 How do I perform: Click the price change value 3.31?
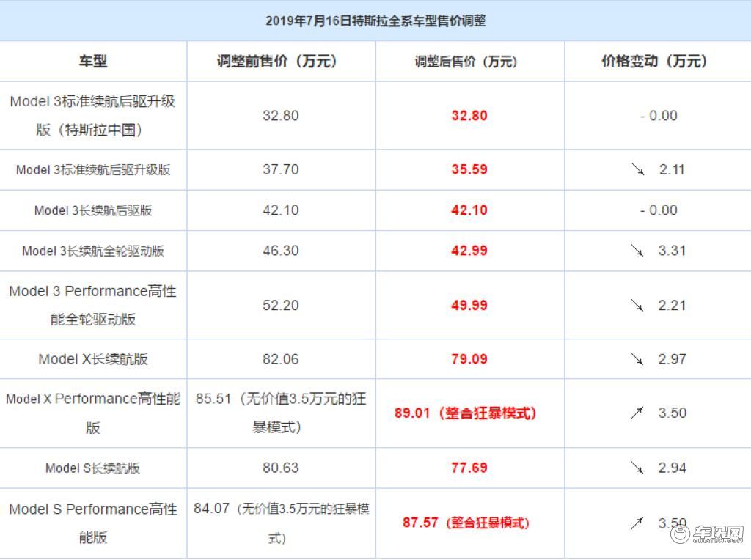pyautogui.click(x=672, y=251)
